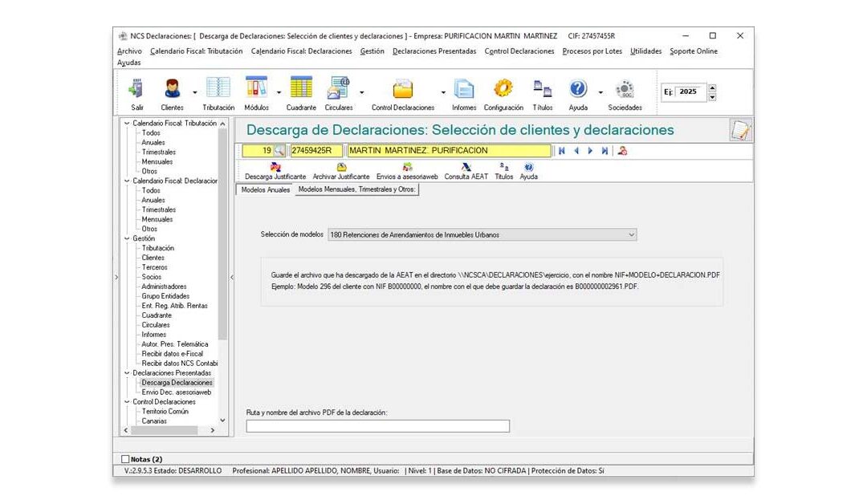Click Archivar Justificante icon
The height and width of the screenshot is (504, 867).
341,167
